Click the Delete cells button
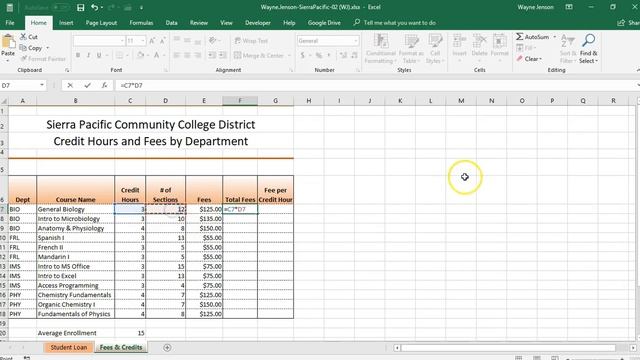This screenshot has width=640, height=360. pos(479,49)
